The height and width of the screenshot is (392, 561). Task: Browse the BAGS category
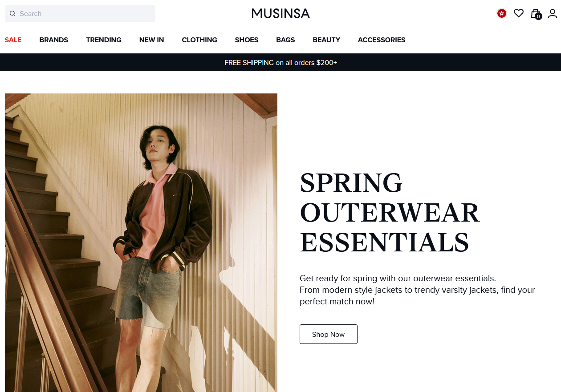(x=285, y=40)
